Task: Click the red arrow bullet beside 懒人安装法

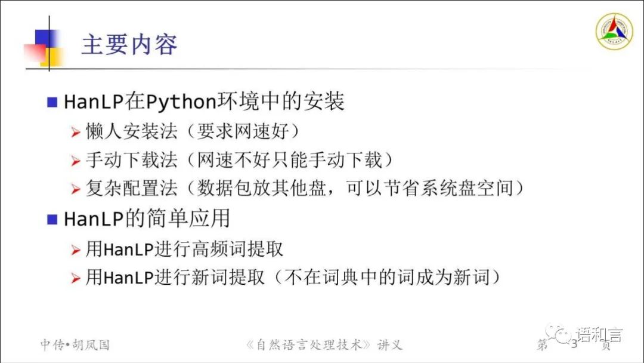Action: (x=76, y=133)
